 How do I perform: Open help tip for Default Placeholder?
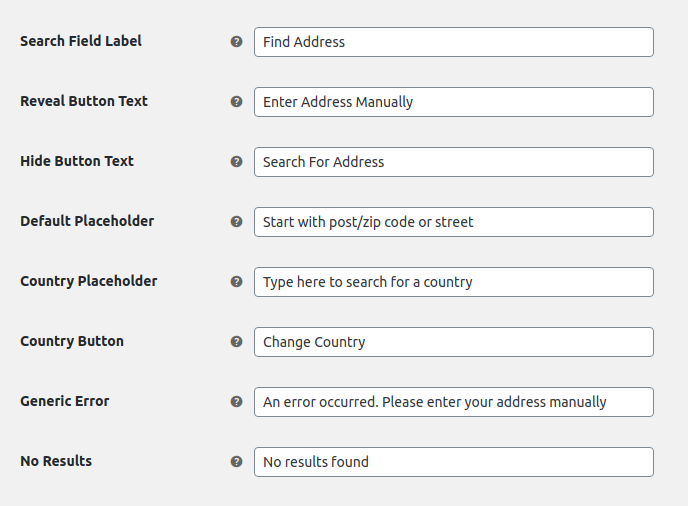(x=236, y=222)
